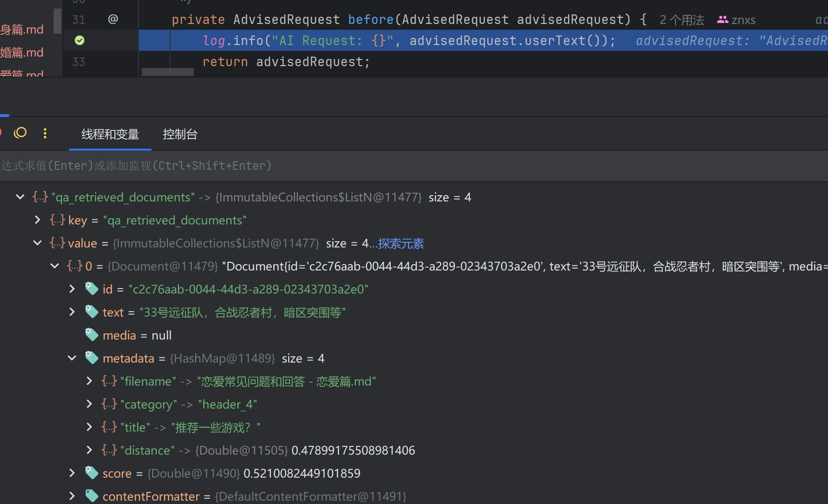This screenshot has width=828, height=504.
Task: Click the tag icon beside contentFormatter field
Action: pyautogui.click(x=92, y=496)
